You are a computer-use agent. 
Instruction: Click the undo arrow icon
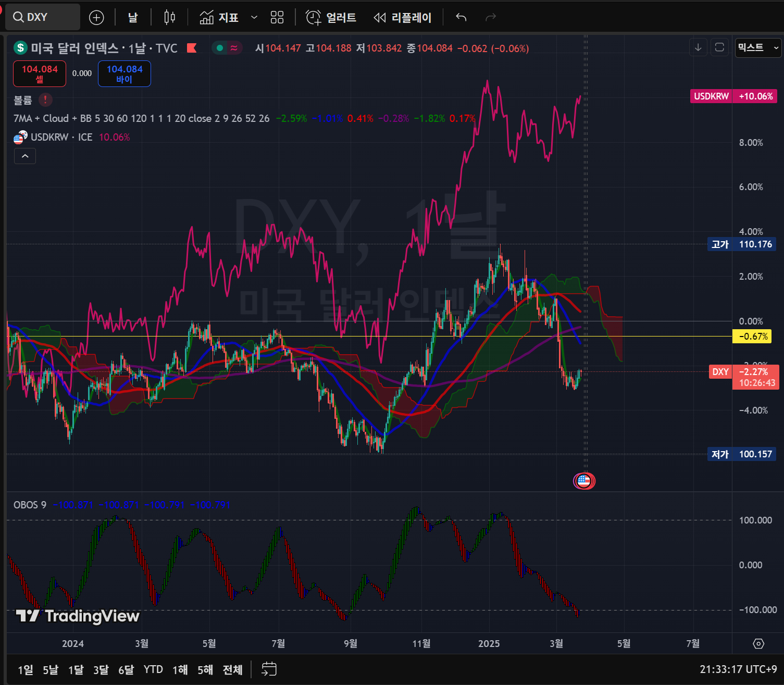pos(461,18)
